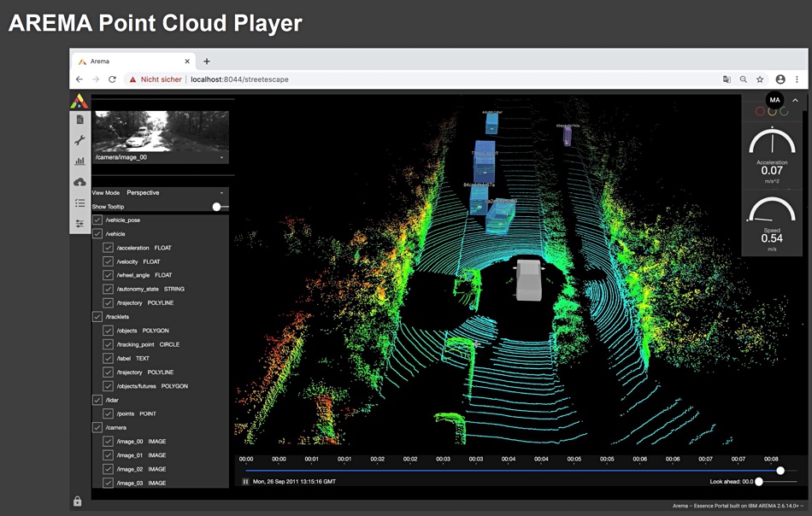Uncheck the /wheel_angle FLOAT checkbox

[108, 275]
